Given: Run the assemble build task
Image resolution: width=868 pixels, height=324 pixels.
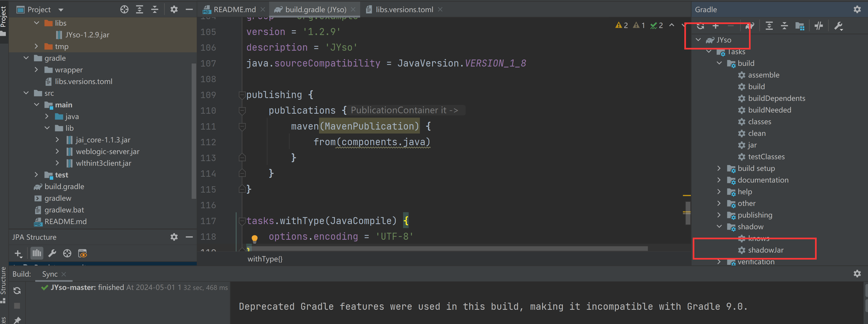Looking at the screenshot, I should click(x=763, y=75).
